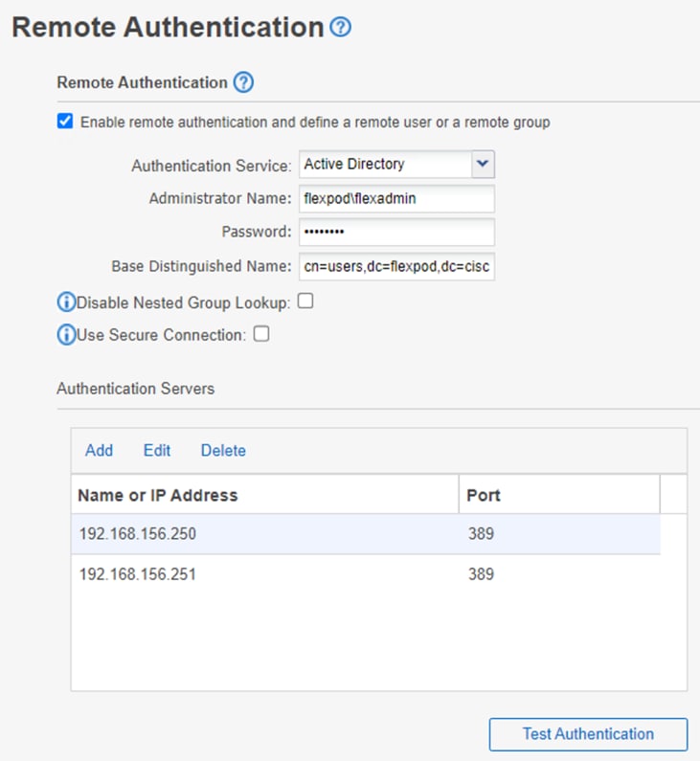Uncheck Enable remote authentication checkbox
The height and width of the screenshot is (761, 700).
(65, 122)
